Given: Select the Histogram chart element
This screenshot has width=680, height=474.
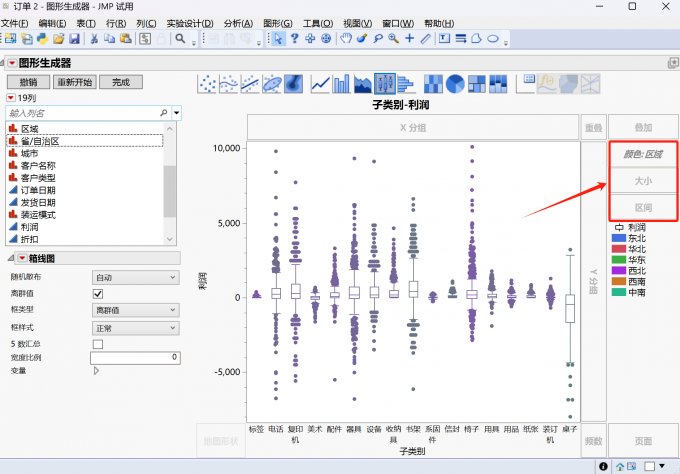Looking at the screenshot, I should (x=406, y=84).
